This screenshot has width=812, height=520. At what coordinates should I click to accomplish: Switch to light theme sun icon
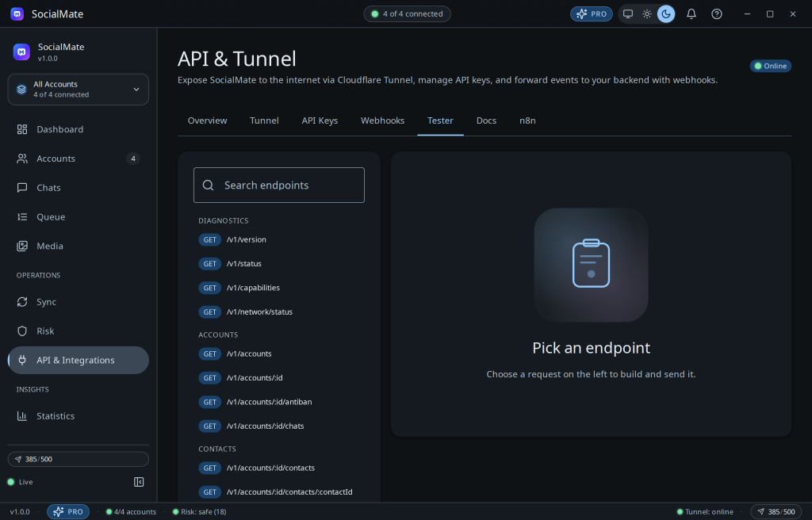pos(647,14)
